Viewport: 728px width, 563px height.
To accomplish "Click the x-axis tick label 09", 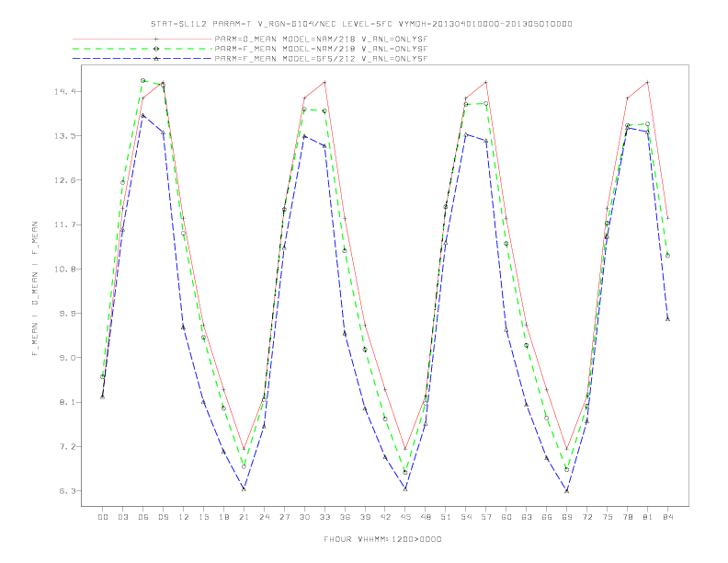I will coord(163,517).
